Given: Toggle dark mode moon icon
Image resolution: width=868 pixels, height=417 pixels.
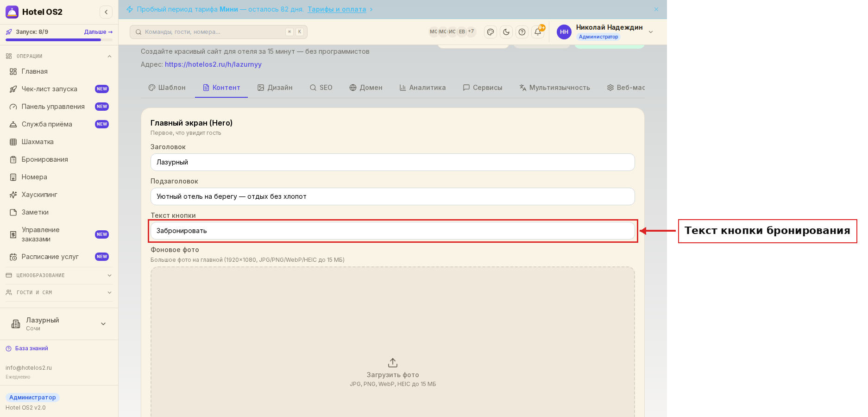Looking at the screenshot, I should tap(506, 32).
